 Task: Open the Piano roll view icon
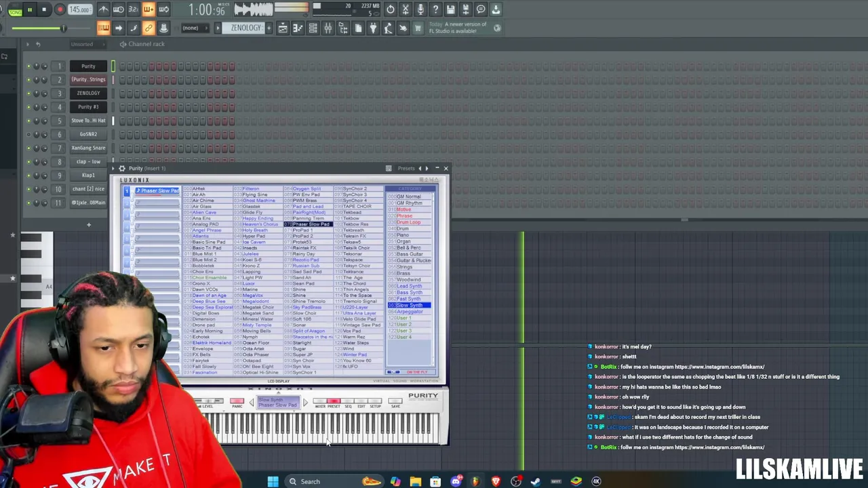point(298,28)
